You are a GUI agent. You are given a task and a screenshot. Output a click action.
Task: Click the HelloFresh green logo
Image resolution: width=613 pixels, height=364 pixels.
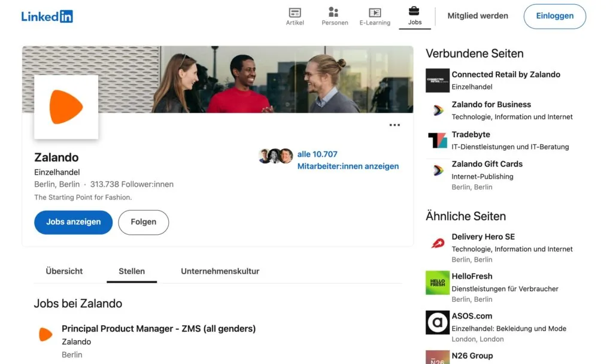click(438, 283)
